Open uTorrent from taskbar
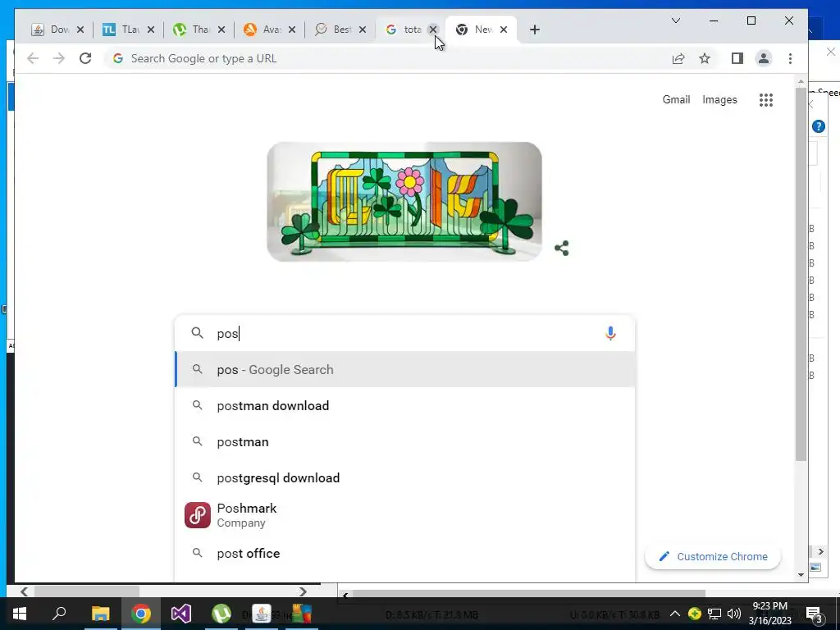840x630 pixels. click(x=221, y=614)
